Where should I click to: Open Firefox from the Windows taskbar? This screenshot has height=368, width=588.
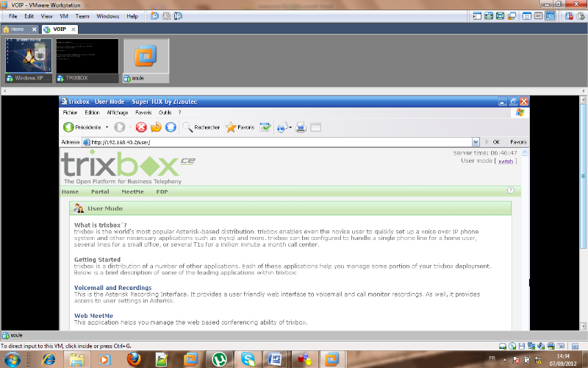(x=134, y=359)
